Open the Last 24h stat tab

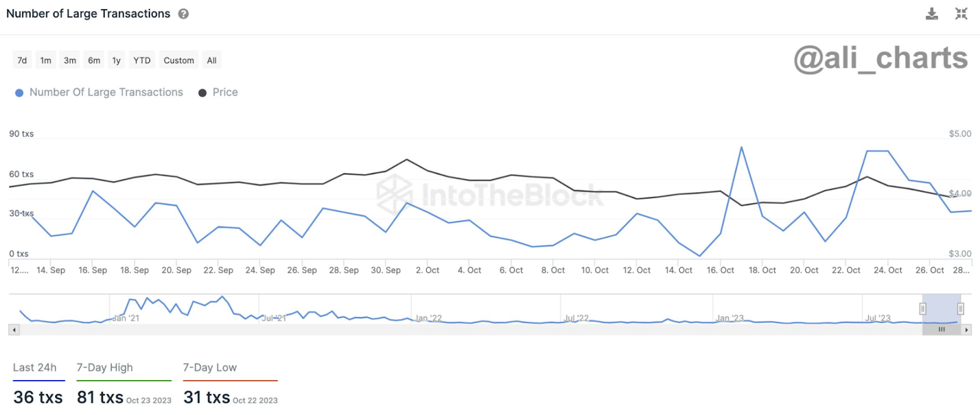click(35, 368)
